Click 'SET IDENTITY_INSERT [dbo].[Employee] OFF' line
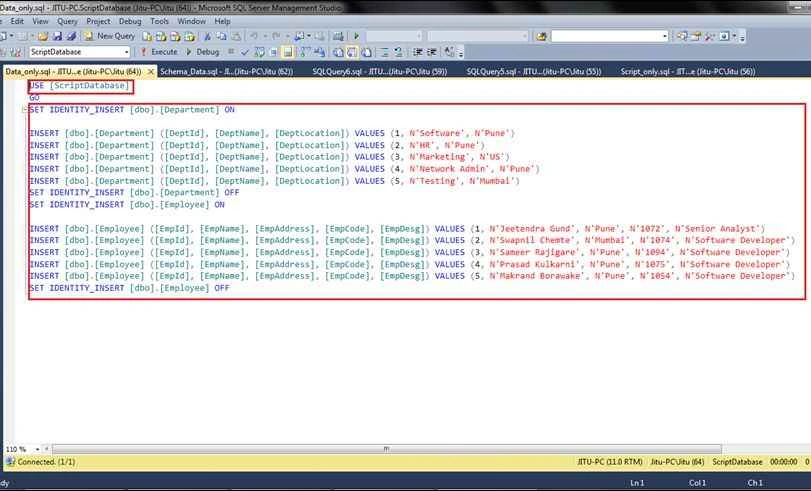Viewport: 811px width, 491px height. point(129,288)
